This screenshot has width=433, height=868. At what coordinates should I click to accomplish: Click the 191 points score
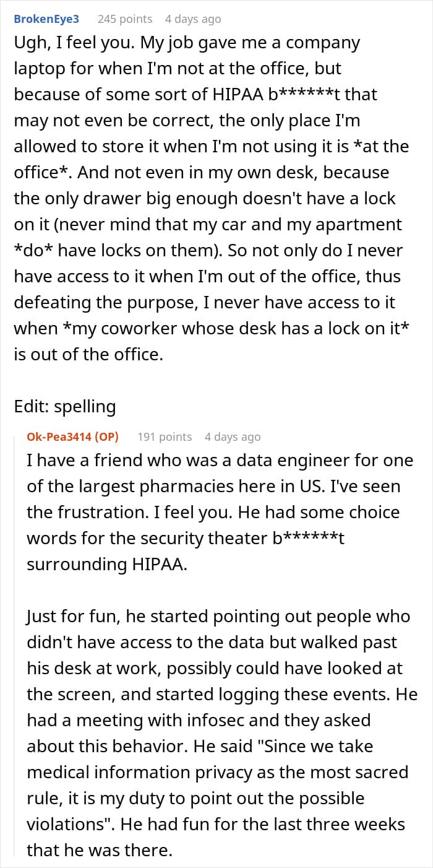(165, 436)
